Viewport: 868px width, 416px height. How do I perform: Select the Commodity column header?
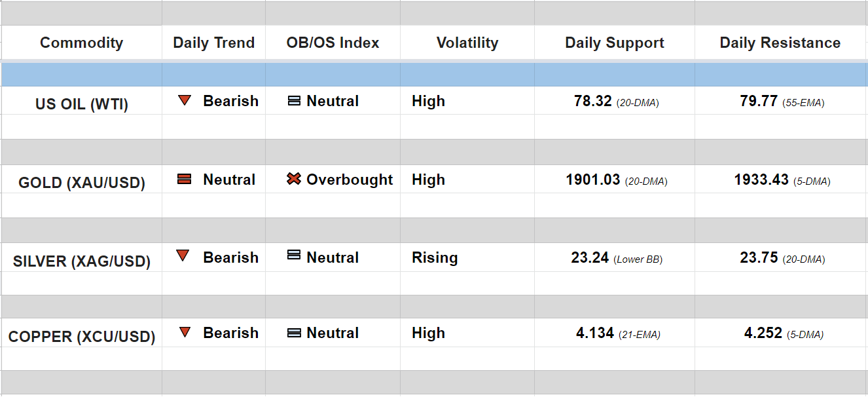pos(81,43)
